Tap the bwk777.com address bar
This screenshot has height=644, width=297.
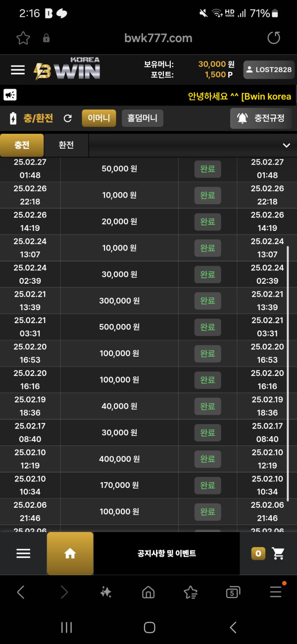click(x=158, y=38)
